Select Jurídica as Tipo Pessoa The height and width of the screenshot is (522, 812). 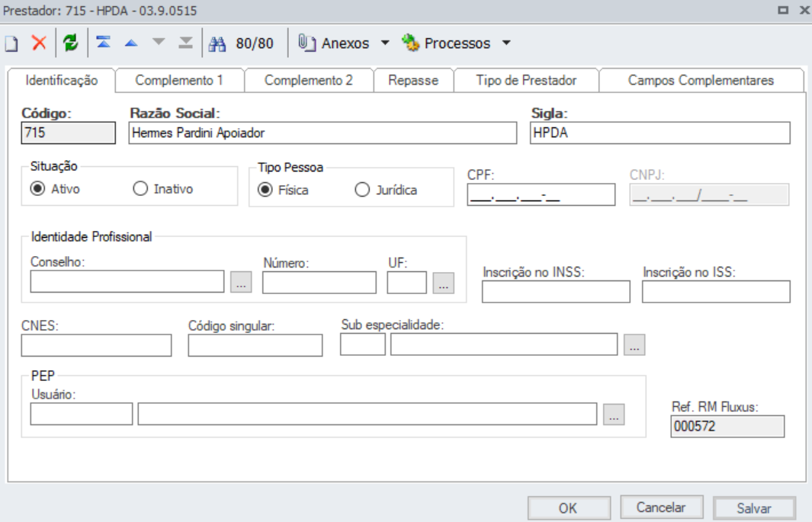pyautogui.click(x=362, y=190)
